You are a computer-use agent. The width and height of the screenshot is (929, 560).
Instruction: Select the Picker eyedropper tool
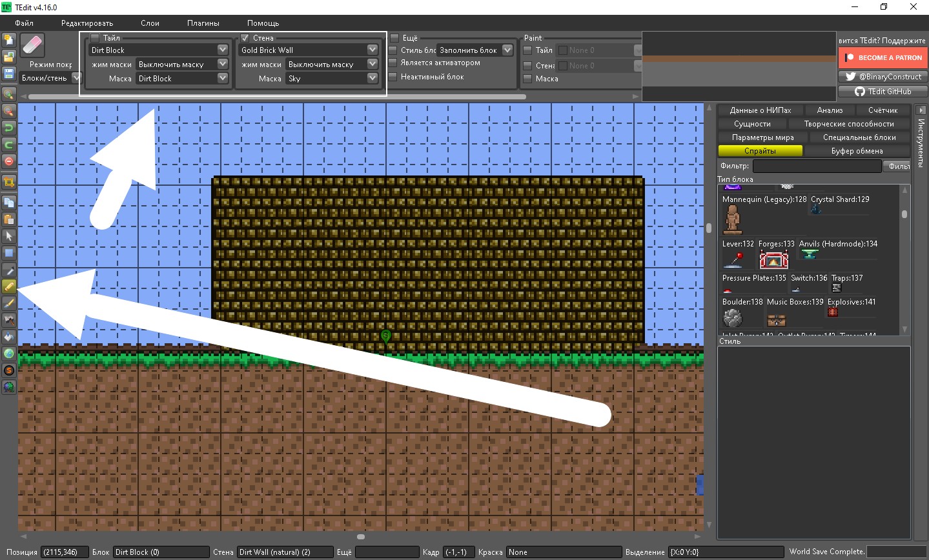coord(9,270)
